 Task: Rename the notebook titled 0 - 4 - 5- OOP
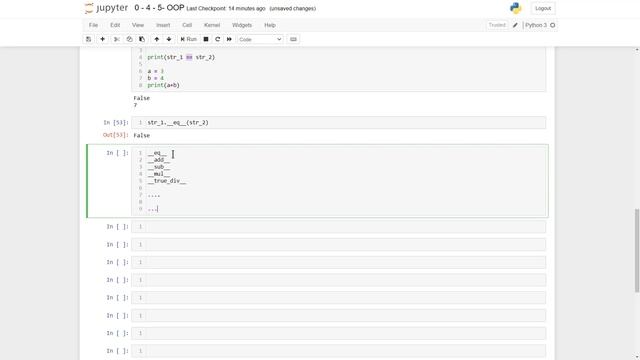click(x=159, y=8)
